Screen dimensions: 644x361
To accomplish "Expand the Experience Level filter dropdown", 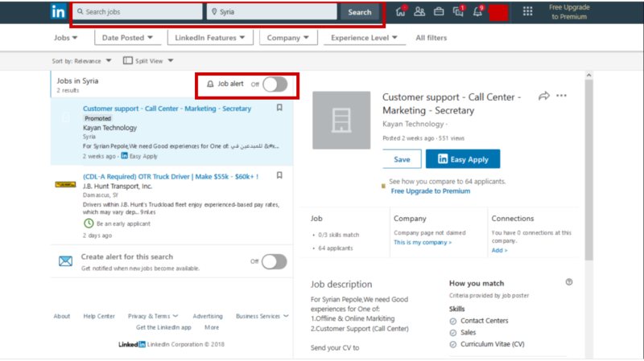I will [x=364, y=38].
